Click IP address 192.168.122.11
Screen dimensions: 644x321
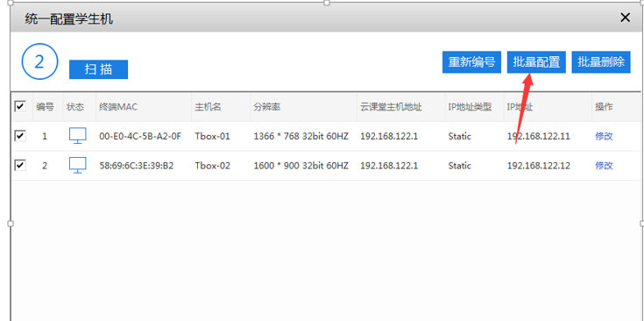[539, 137]
